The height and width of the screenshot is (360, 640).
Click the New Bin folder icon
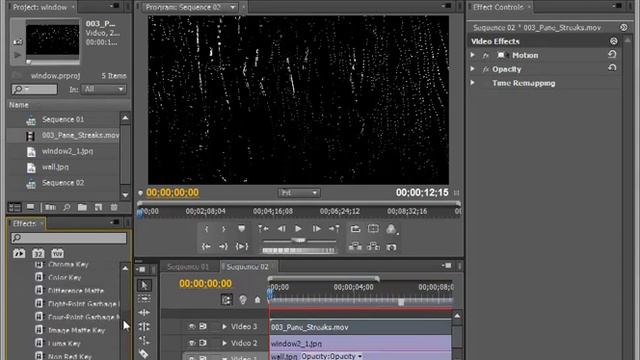click(82, 207)
